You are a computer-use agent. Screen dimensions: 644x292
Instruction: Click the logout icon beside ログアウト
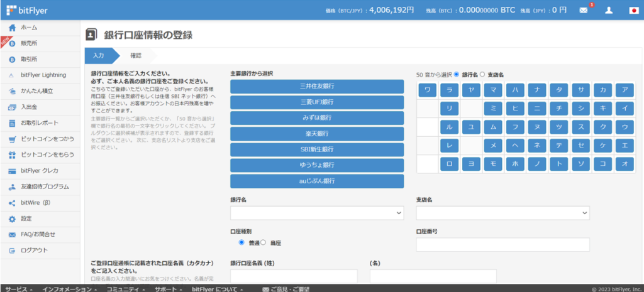coord(13,251)
